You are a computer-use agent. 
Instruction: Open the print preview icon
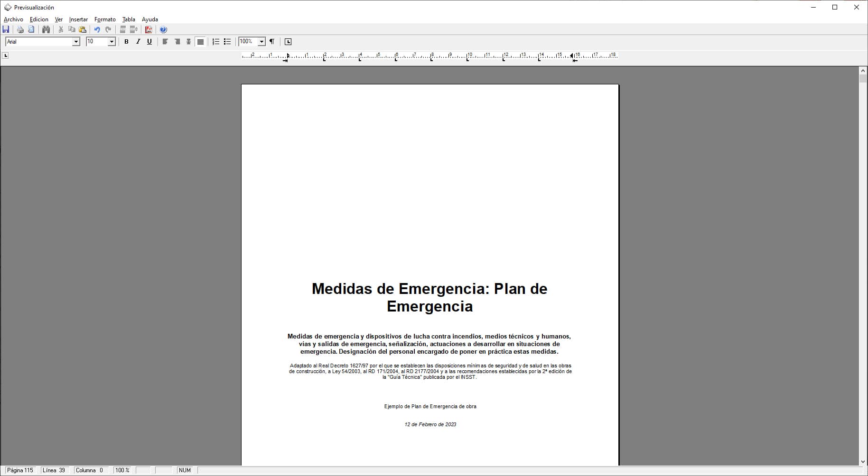(31, 29)
